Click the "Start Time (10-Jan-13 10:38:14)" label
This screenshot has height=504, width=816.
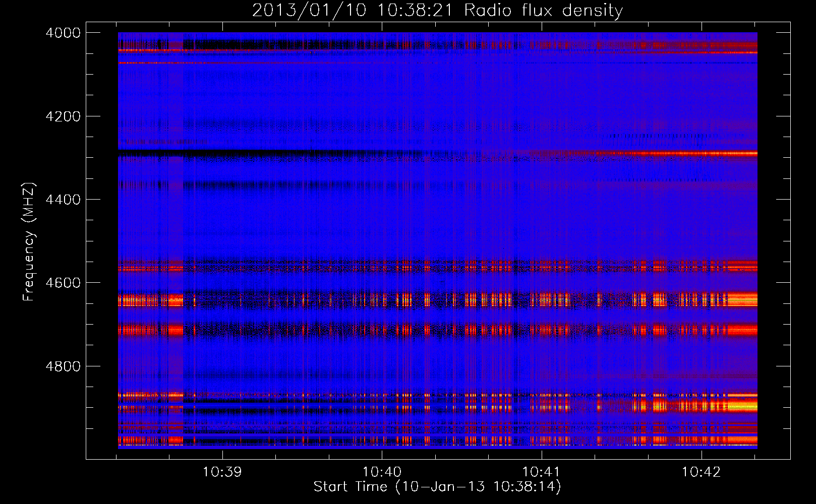click(x=437, y=487)
